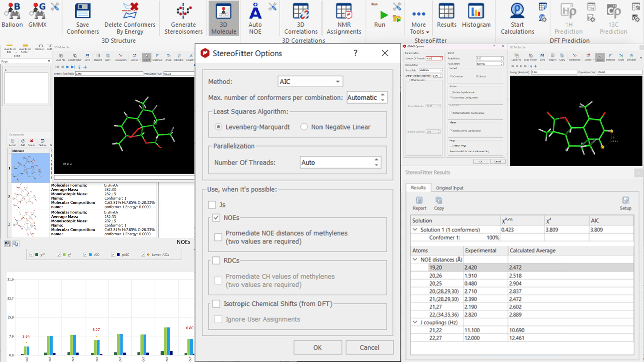Open the Balloon conformer tool in the ribbon
Screen dimensions: 644x362
point(12,15)
